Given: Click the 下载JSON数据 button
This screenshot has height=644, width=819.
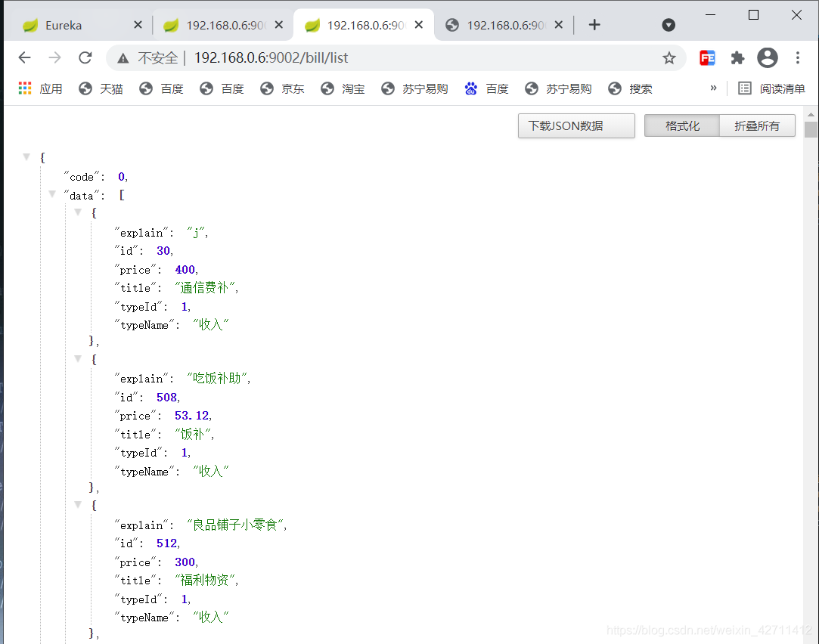Looking at the screenshot, I should tap(575, 126).
